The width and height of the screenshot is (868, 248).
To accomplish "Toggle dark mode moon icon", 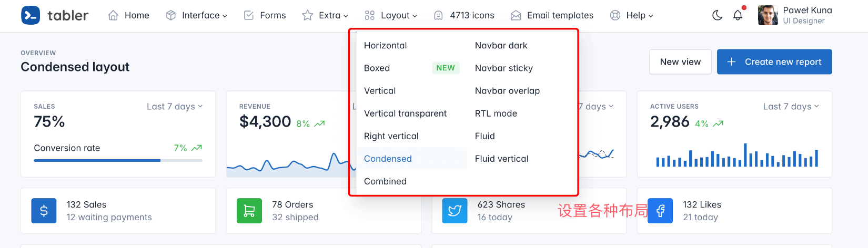I will point(717,15).
